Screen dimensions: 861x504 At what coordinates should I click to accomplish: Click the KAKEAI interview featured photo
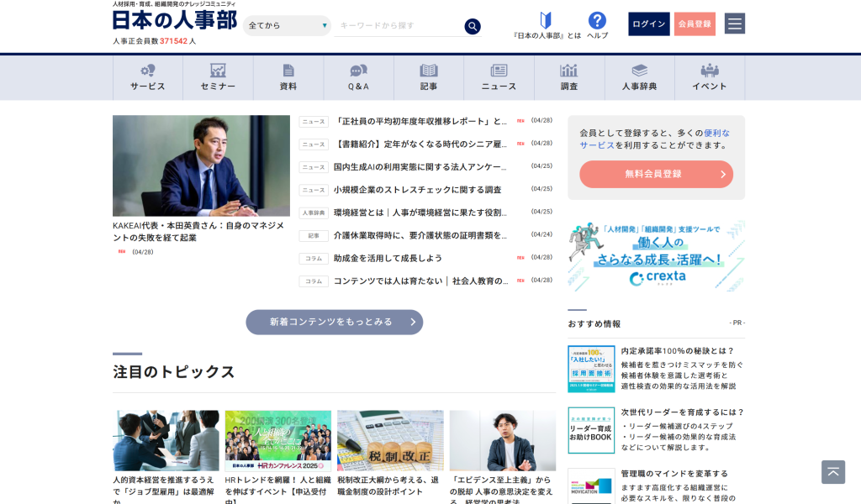point(201,165)
